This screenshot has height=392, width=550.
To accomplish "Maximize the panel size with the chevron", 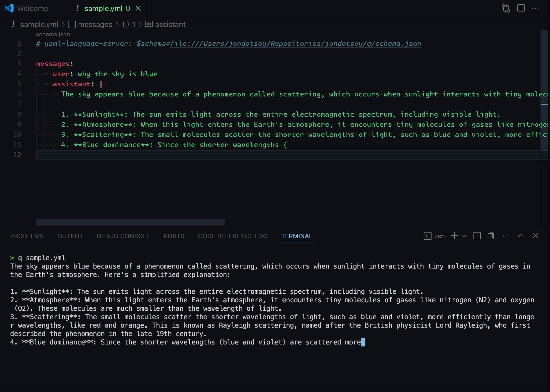I will [x=521, y=236].
